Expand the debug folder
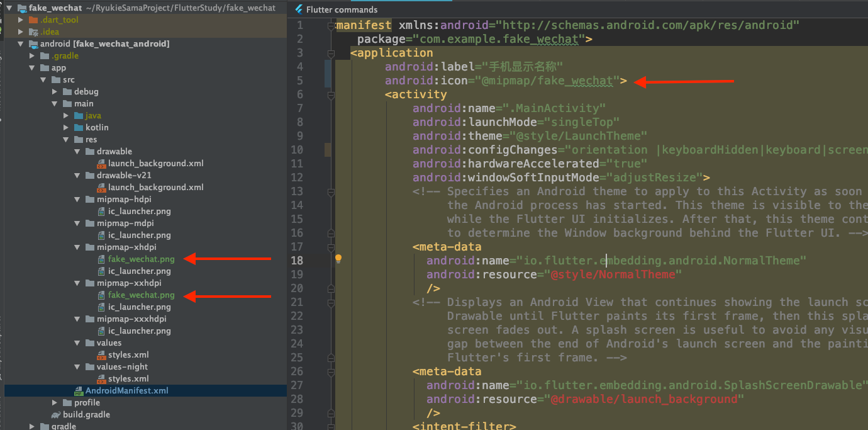This screenshot has width=868, height=430. [x=55, y=92]
